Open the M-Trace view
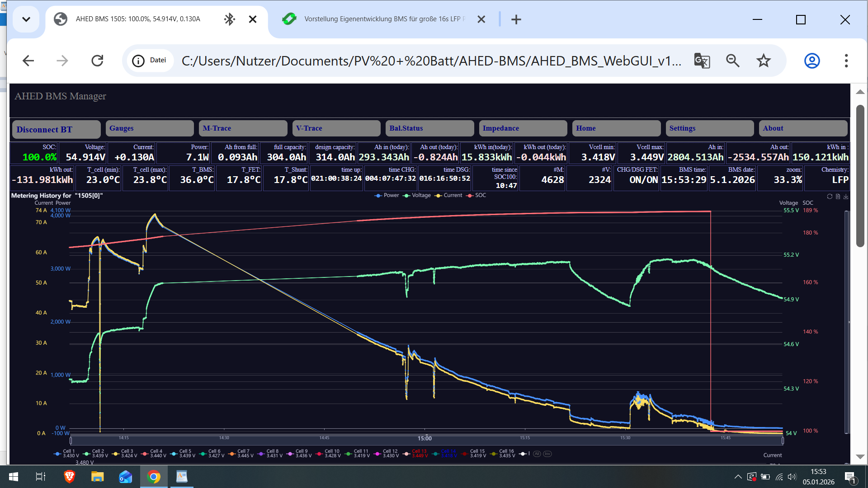Viewport: 868px width, 488px height. [x=243, y=128]
